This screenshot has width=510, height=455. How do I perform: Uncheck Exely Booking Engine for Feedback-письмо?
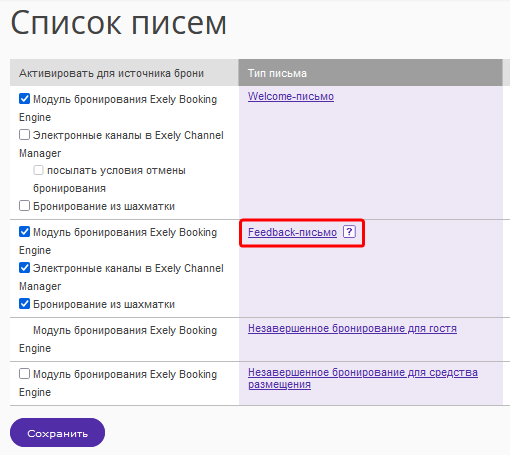pyautogui.click(x=24, y=232)
